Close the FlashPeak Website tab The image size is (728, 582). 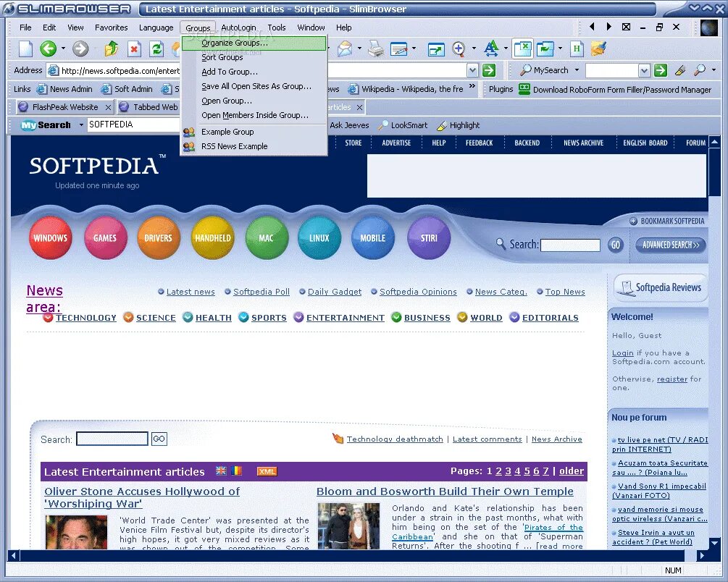[108, 107]
